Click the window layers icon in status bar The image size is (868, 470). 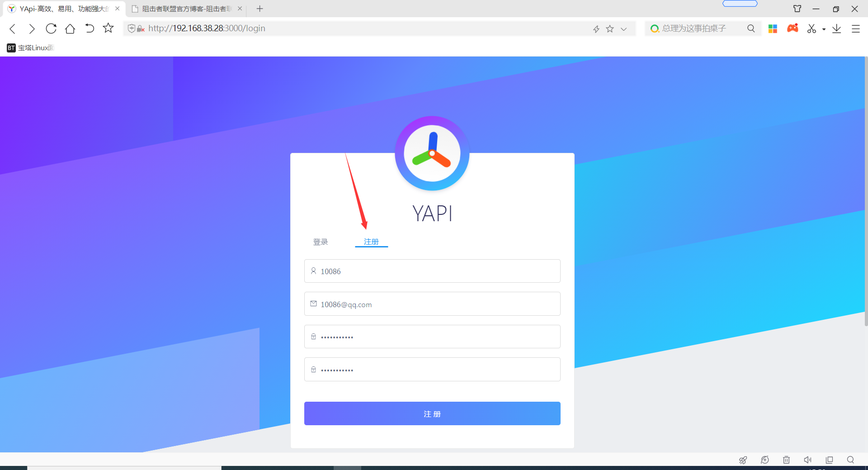pyautogui.click(x=829, y=460)
